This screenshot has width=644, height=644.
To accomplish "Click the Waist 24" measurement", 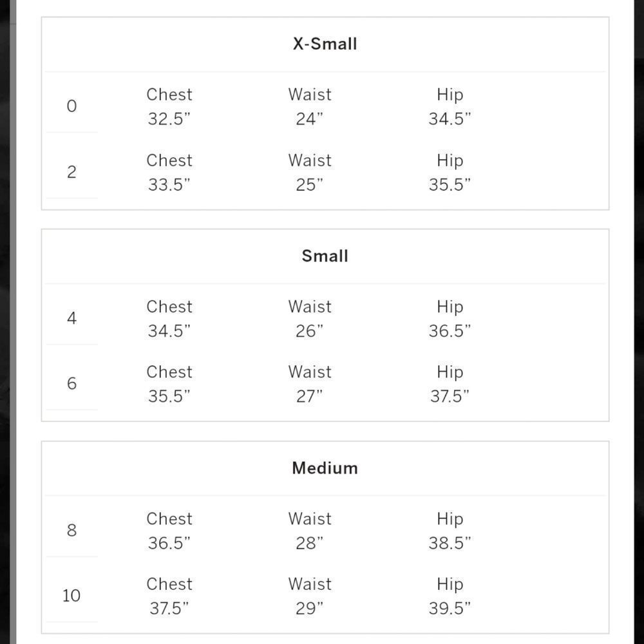I will point(310,106).
